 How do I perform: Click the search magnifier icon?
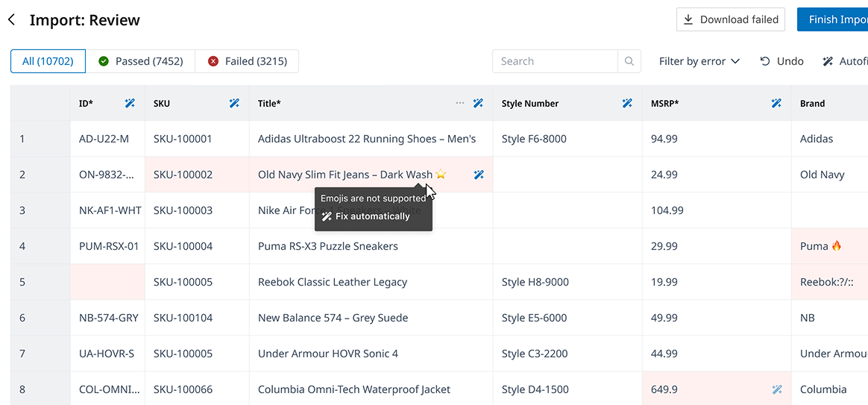[629, 61]
